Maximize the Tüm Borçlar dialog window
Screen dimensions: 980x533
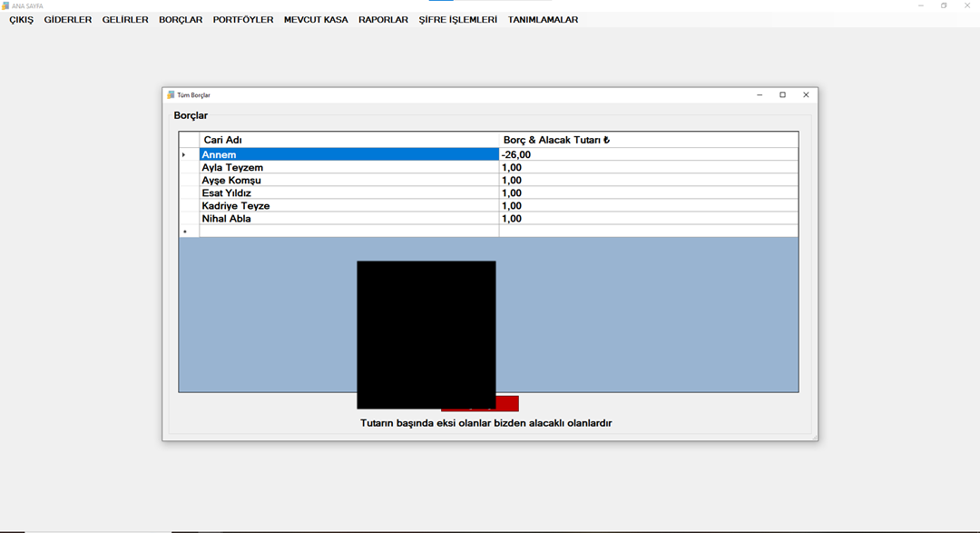pyautogui.click(x=782, y=95)
